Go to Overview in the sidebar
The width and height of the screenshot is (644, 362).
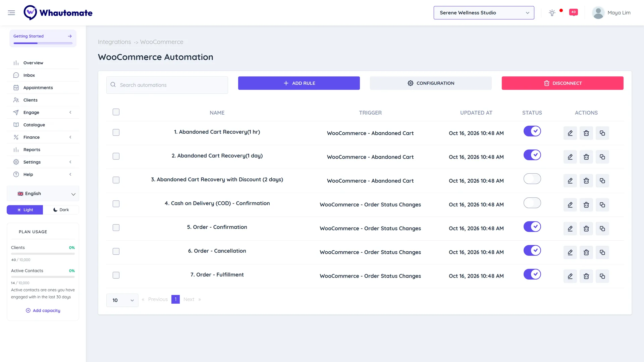[43, 63]
